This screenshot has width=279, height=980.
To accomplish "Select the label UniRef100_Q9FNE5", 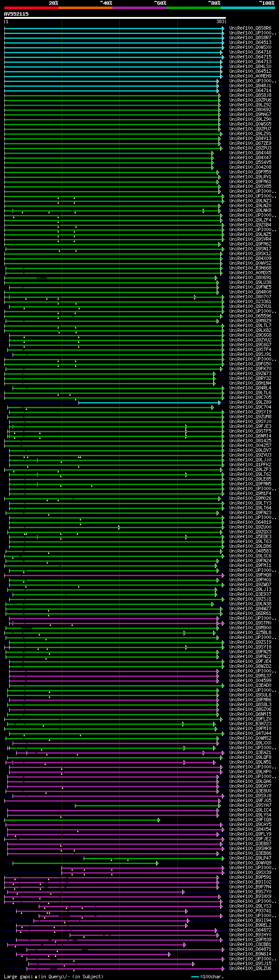I will [250, 287].
